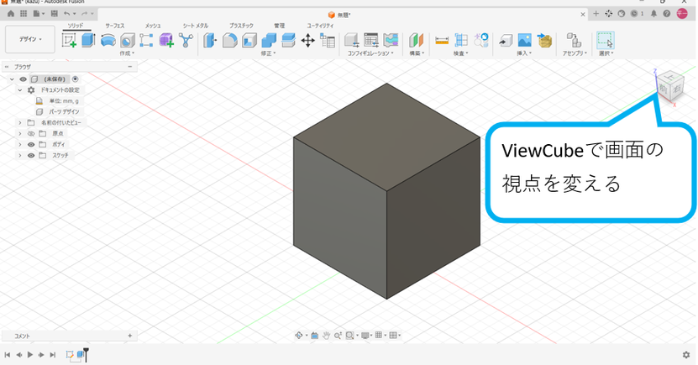Select the Combine bodies tool
Image resolution: width=698 pixels, height=365 pixels.
point(269,41)
